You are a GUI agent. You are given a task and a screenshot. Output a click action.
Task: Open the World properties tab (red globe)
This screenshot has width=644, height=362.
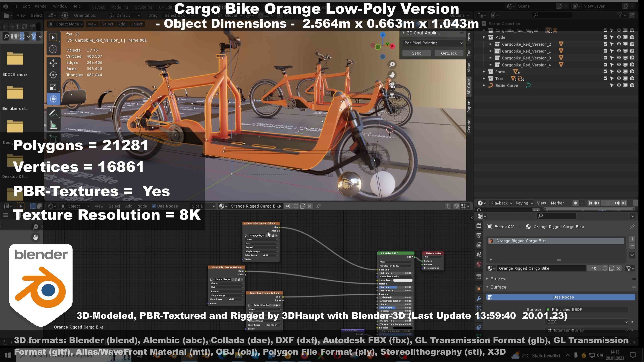[479, 264]
